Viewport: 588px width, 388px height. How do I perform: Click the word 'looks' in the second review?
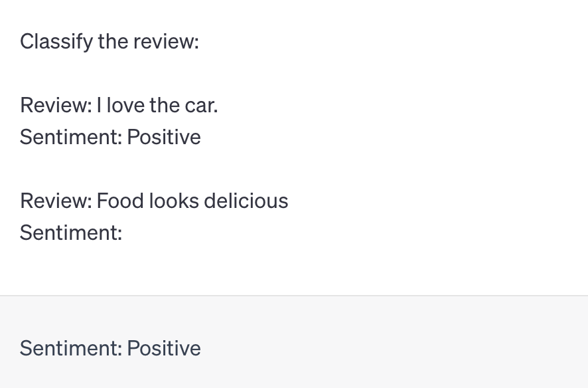[174, 201]
